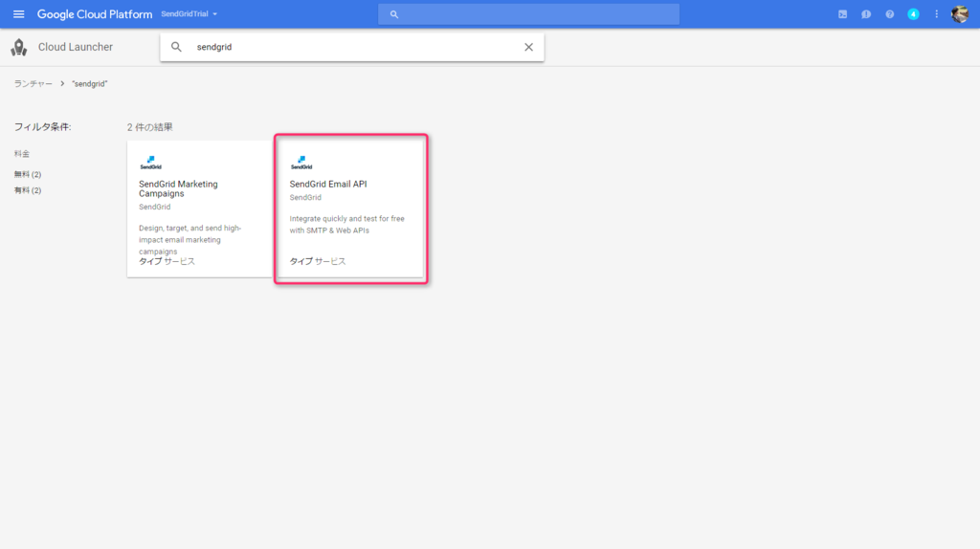980x549 pixels.
Task: Open the hamburger navigation menu
Action: point(19,13)
